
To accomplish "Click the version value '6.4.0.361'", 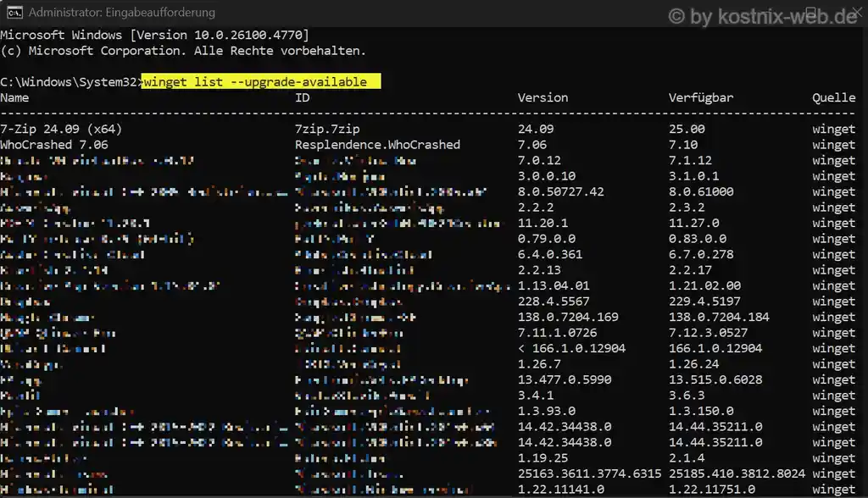I will (549, 255).
